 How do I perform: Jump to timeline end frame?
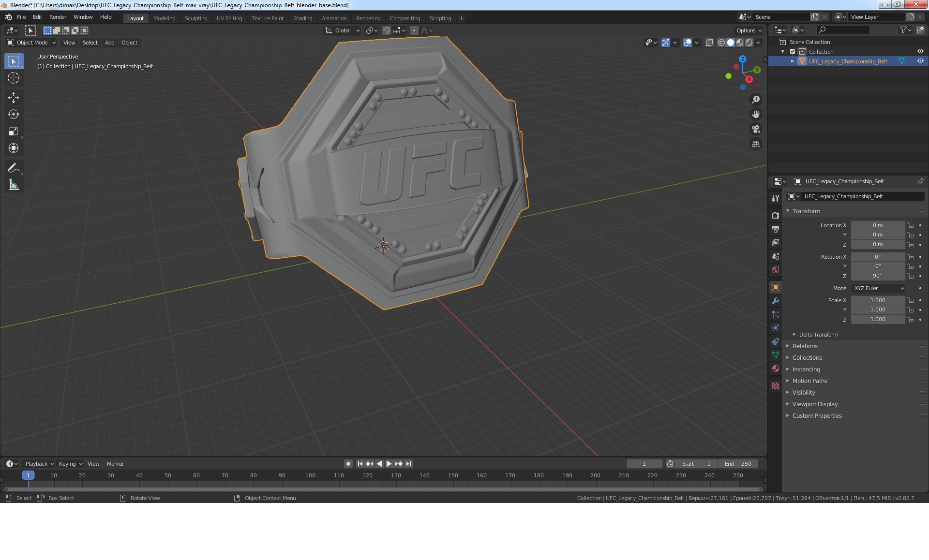[x=409, y=464]
